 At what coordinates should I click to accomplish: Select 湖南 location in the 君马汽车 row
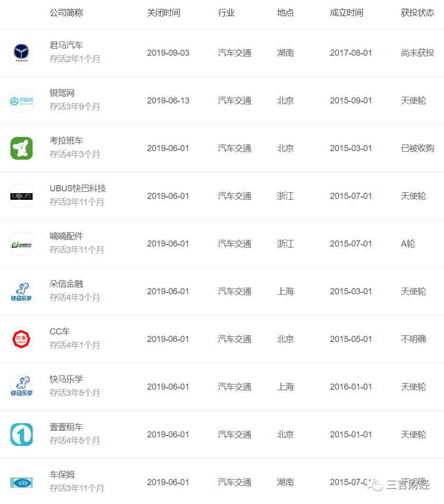(286, 53)
